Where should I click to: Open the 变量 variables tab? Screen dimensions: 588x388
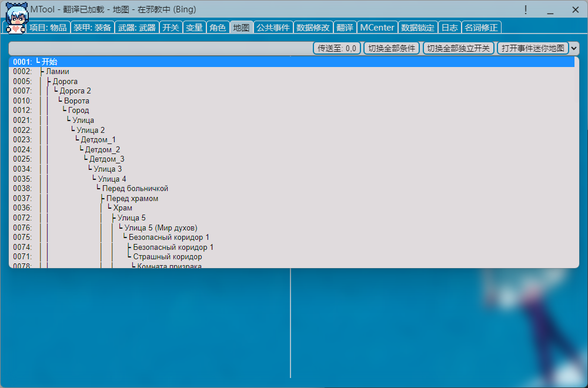tap(194, 28)
